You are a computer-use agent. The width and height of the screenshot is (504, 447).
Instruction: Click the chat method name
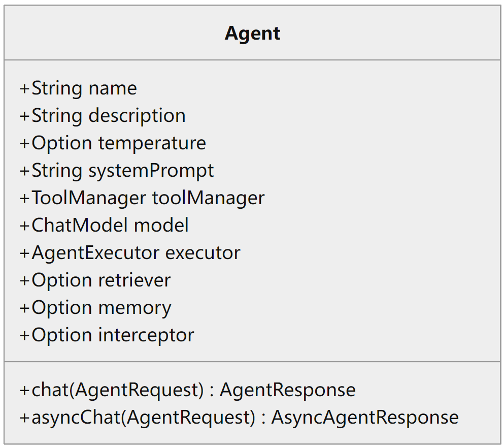pyautogui.click(x=50, y=390)
